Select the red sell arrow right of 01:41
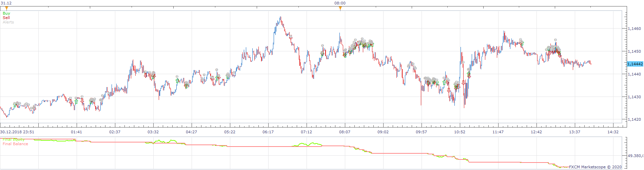This screenshot has width=644, height=170. tap(82, 101)
